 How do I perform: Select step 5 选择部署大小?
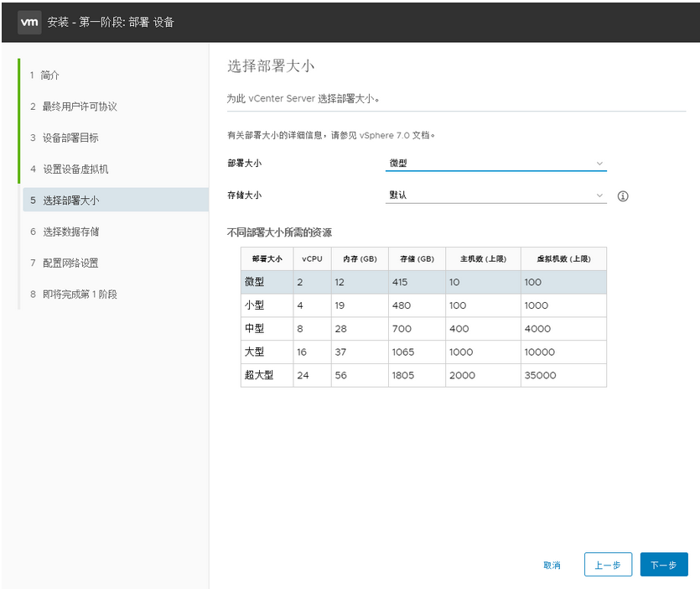(116, 200)
